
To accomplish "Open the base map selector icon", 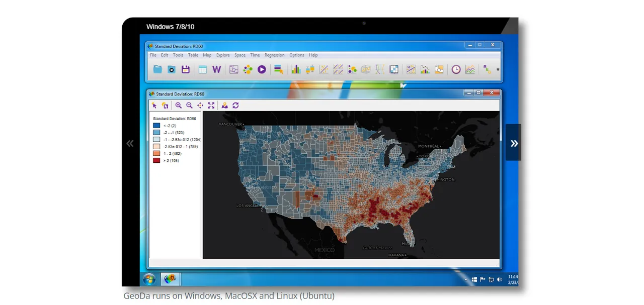I will tap(224, 106).
